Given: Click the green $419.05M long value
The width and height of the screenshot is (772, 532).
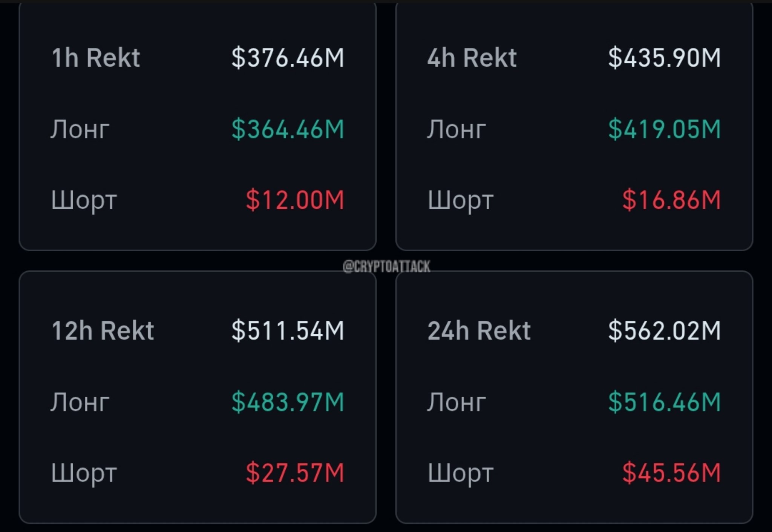Looking at the screenshot, I should click(x=664, y=129).
